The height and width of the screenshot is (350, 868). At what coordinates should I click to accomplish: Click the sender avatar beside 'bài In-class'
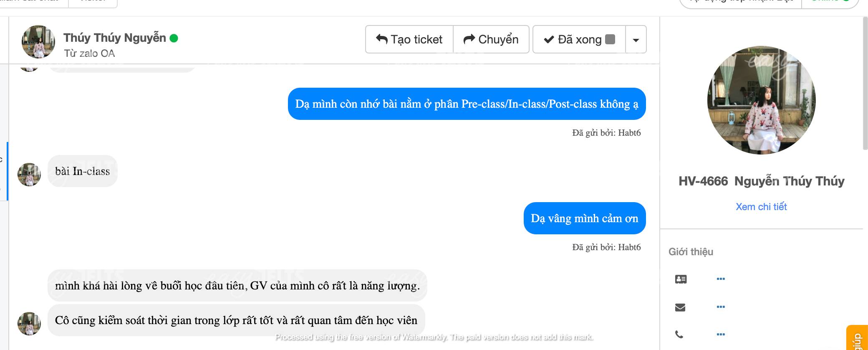click(x=29, y=175)
